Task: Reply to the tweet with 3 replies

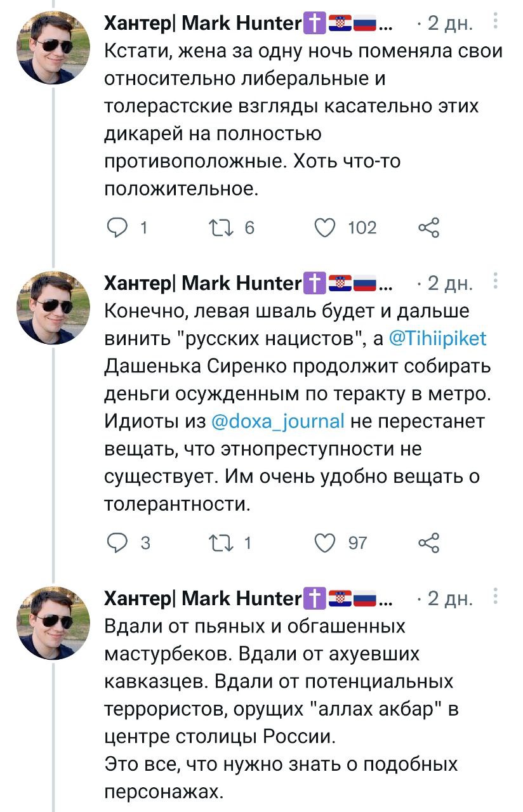Action: [x=116, y=542]
